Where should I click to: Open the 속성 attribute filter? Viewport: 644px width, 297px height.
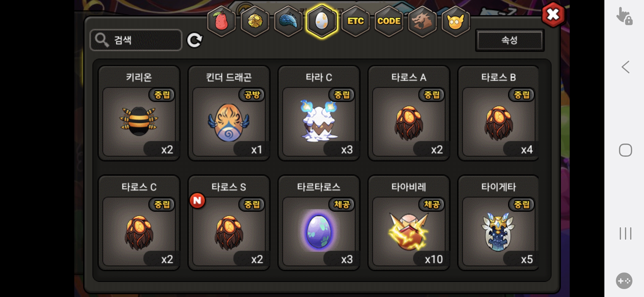[510, 40]
